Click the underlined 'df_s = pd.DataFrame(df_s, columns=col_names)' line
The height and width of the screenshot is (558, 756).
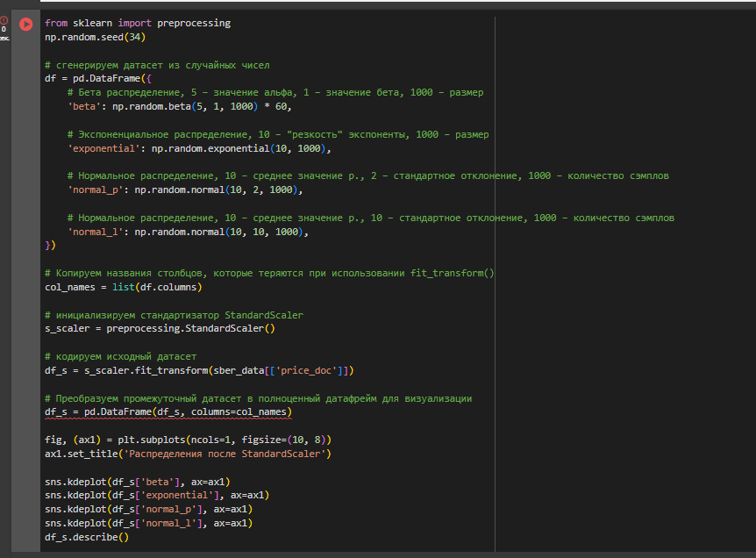click(x=168, y=412)
